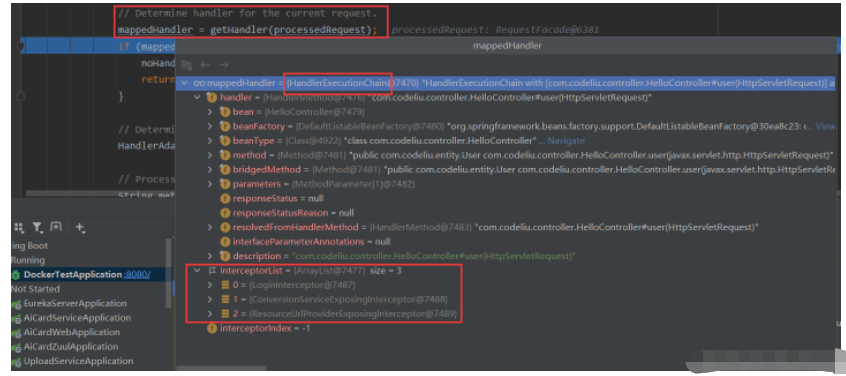Expand the parameters node
Image resolution: width=846 pixels, height=376 pixels.
point(210,184)
